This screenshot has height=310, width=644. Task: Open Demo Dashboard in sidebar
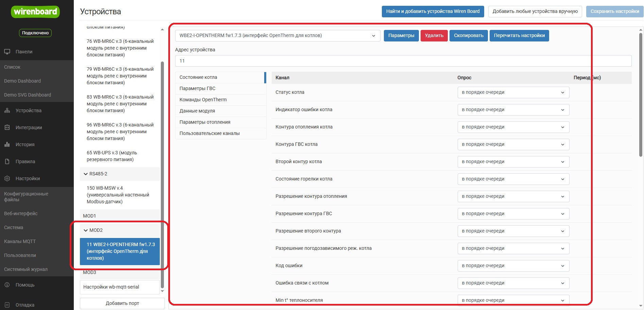point(37,81)
